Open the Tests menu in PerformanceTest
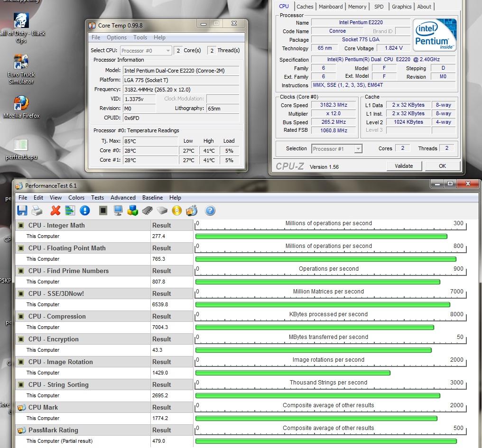 pyautogui.click(x=97, y=198)
